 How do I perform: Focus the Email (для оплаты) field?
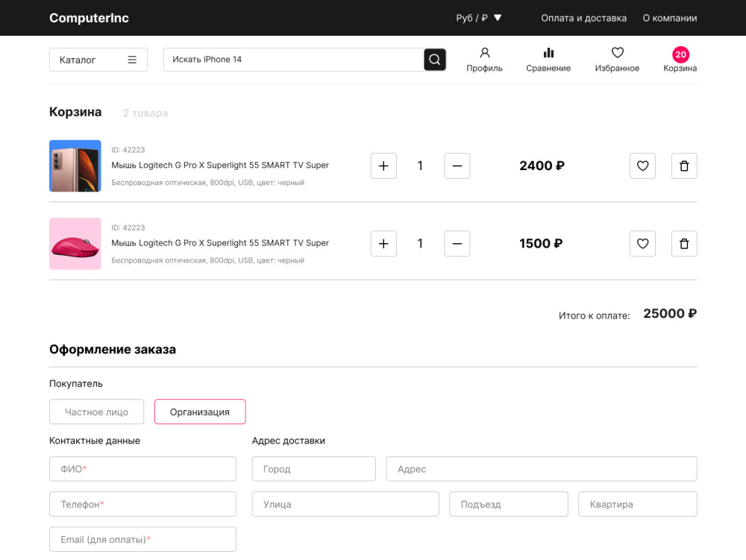click(142, 540)
